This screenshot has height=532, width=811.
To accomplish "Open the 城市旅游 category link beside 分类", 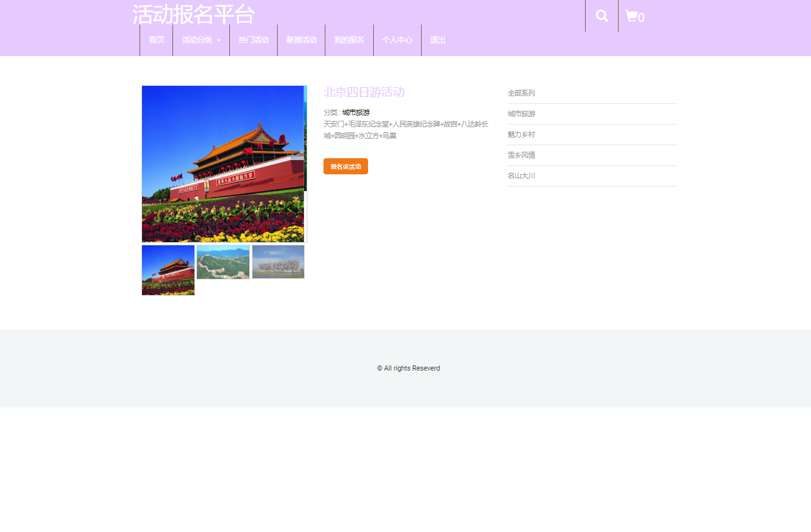I will click(356, 112).
